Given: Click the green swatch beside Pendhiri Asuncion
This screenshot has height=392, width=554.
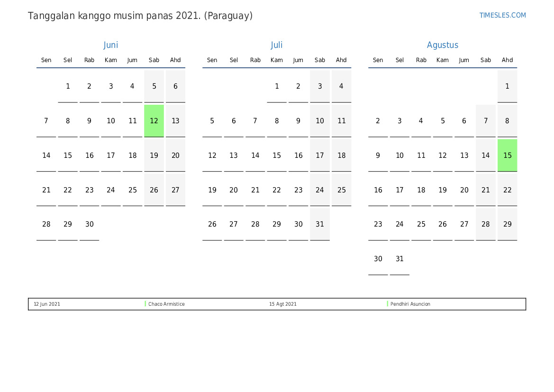Looking at the screenshot, I should [x=388, y=304].
